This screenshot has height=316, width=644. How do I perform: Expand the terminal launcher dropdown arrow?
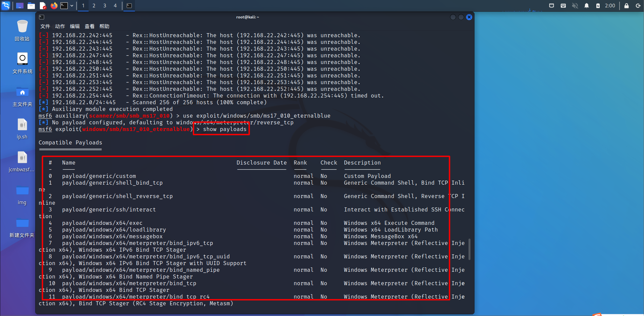tap(72, 6)
